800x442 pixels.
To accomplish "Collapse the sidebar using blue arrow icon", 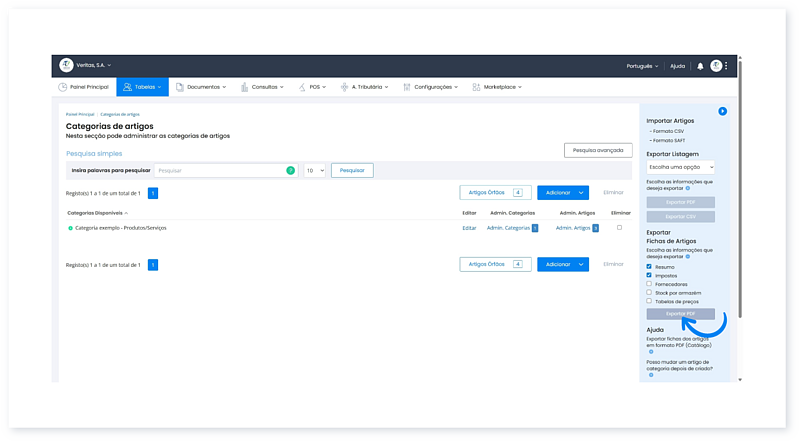I will (722, 111).
